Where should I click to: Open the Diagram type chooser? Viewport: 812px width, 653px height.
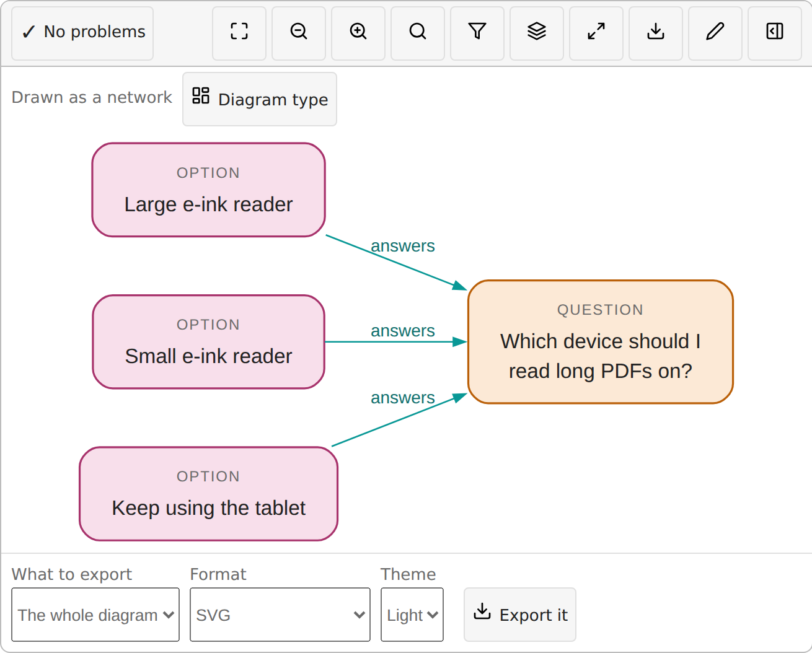(260, 99)
